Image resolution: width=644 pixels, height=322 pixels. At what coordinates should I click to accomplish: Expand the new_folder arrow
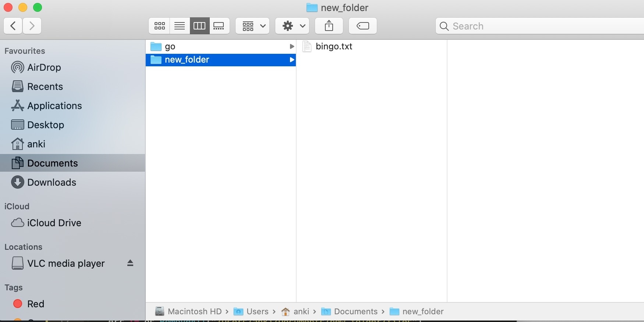click(x=292, y=60)
